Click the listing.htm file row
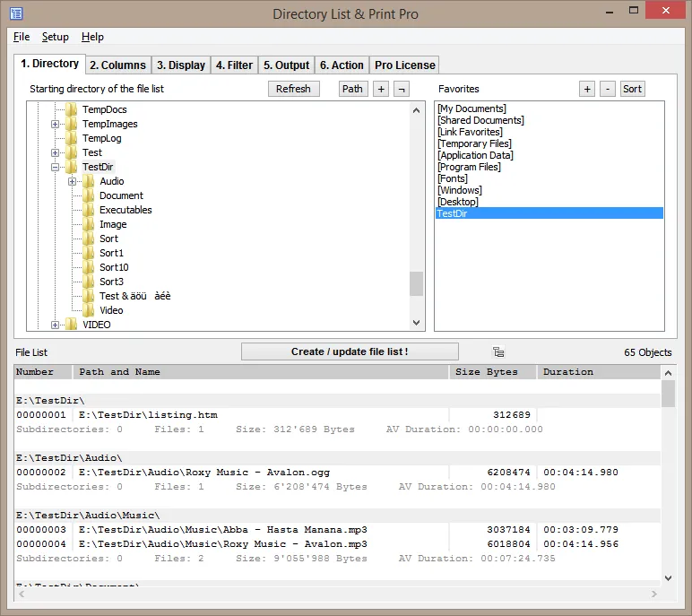Screen dimensions: 692x616 point(338,415)
